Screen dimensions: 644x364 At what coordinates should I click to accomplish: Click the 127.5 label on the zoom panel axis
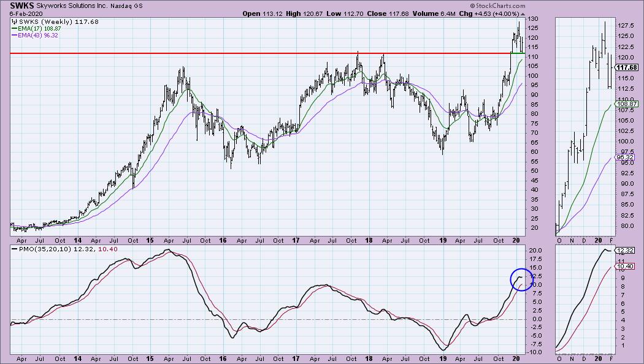pos(626,26)
